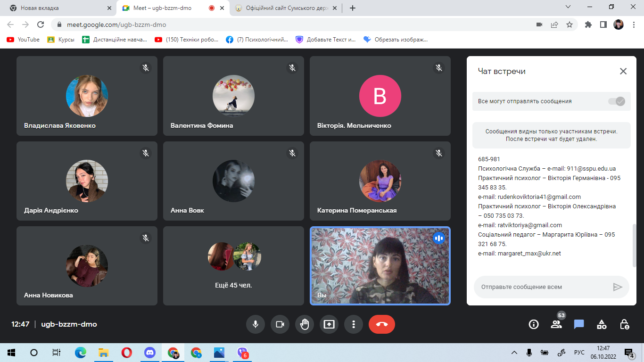Send the chat message arrow
Image resolution: width=644 pixels, height=362 pixels.
click(618, 287)
